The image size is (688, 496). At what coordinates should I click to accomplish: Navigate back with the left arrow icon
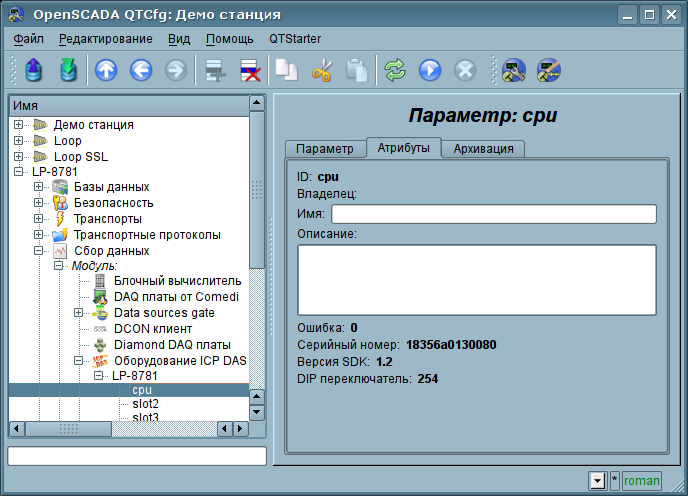coord(141,70)
